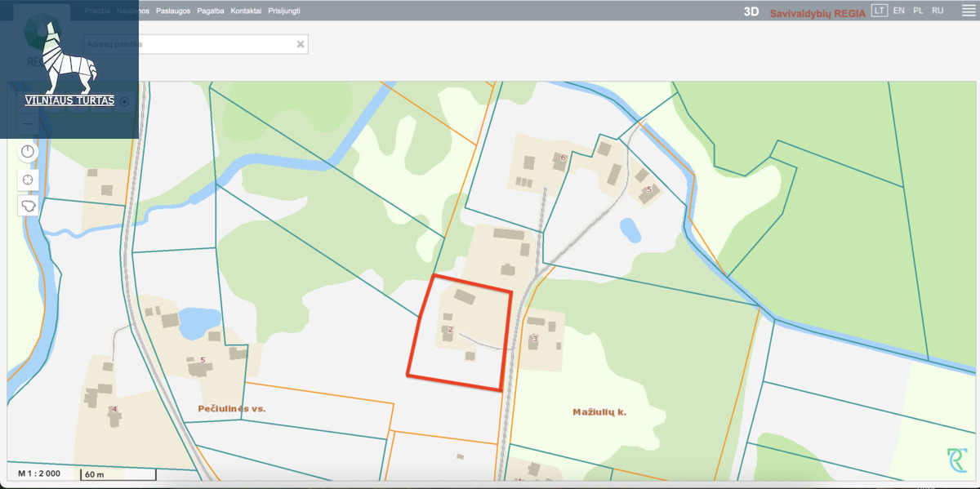This screenshot has width=980, height=489.
Task: Select house number 3 on map
Action: 535,337
